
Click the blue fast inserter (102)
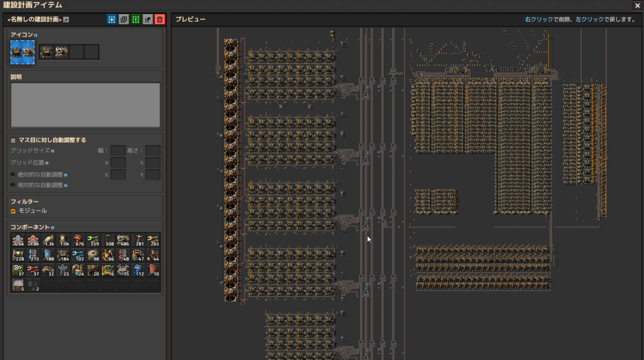pyautogui.click(x=78, y=255)
